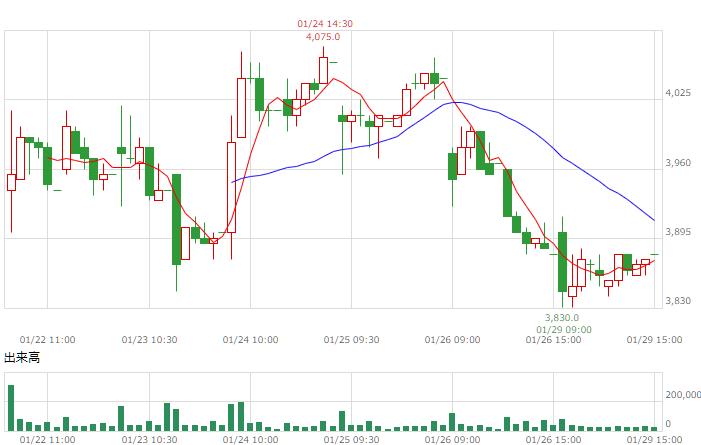The image size is (701, 445).
Task: Click the 4,075.0 high price label
Action: tap(323, 37)
